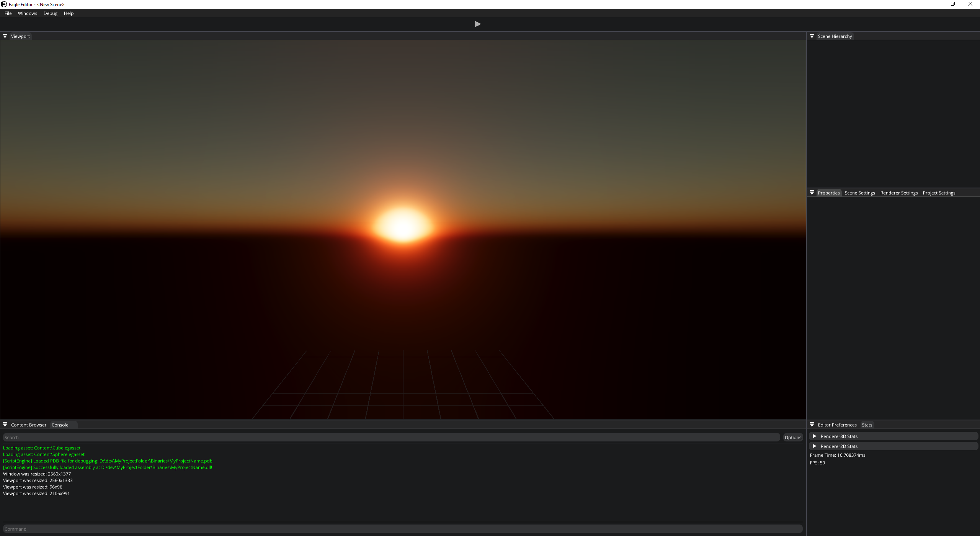
Task: Restore down the Eagle Editor window
Action: click(953, 4)
